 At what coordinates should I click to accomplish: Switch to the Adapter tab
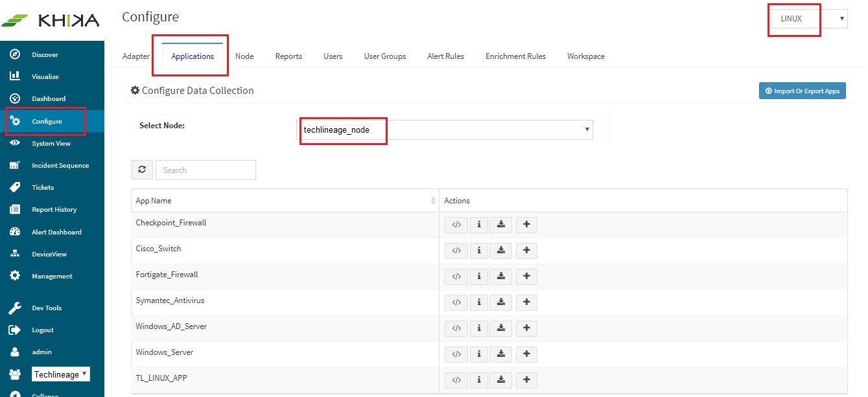[x=136, y=56]
